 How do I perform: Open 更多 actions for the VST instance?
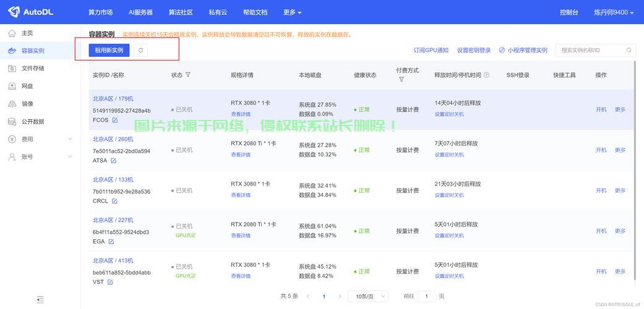(x=620, y=272)
